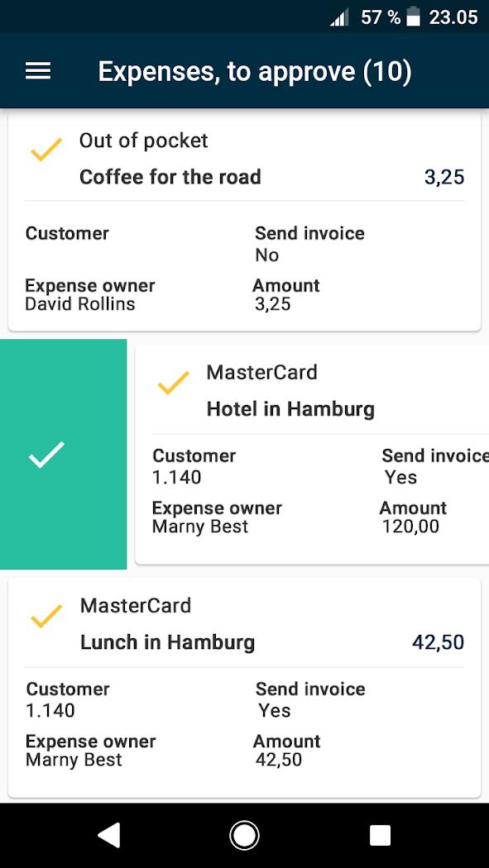Toggle the yellow checkmark on Hotel in Hamburg
Viewport: 489px width, 868px height.
click(x=173, y=383)
